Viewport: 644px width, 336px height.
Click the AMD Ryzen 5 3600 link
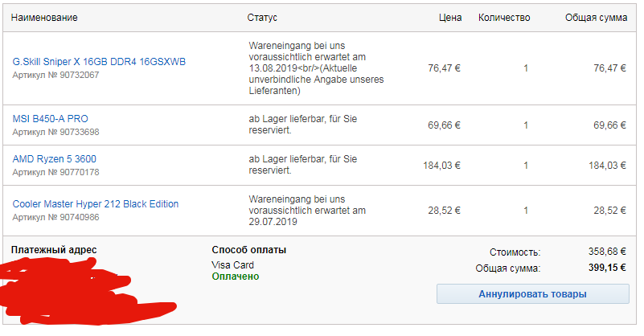(x=54, y=159)
